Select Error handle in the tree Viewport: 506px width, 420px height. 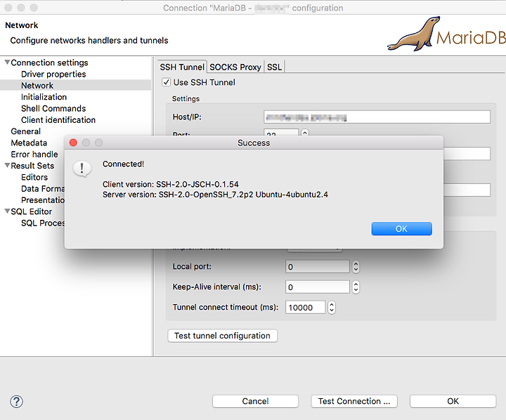click(34, 155)
